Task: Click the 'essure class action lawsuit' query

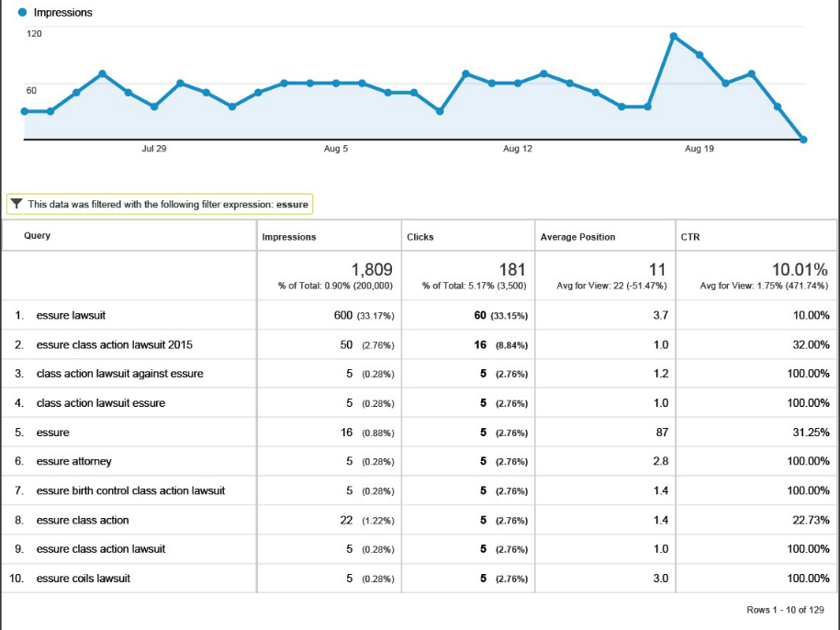Action: (101, 549)
